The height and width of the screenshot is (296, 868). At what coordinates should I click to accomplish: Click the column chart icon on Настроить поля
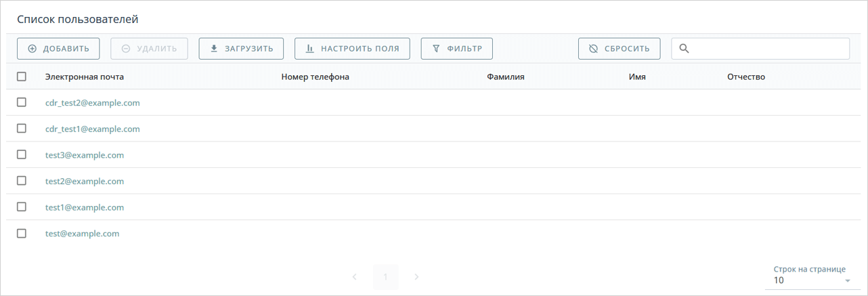pyautogui.click(x=309, y=49)
